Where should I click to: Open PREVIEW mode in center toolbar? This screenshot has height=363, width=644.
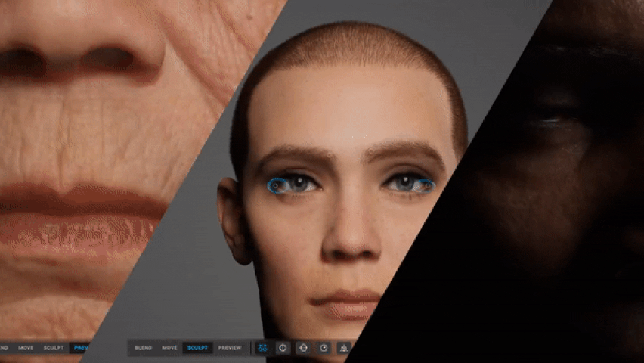(x=230, y=348)
